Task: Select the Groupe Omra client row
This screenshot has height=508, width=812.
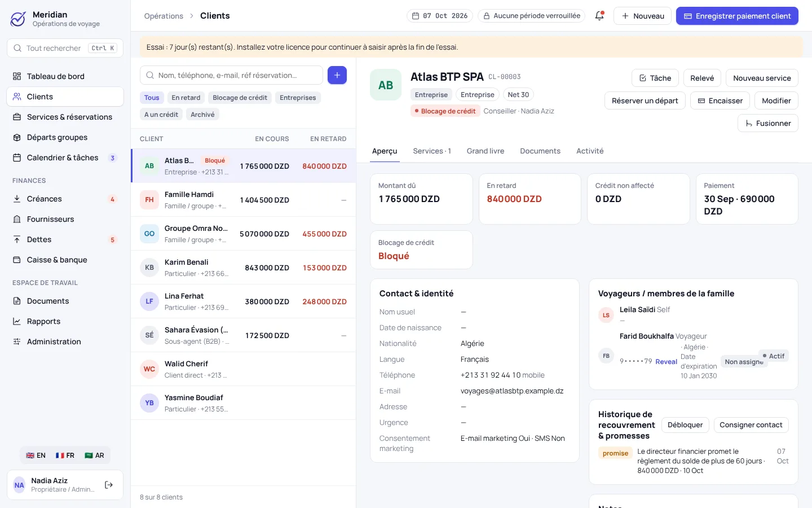Action: click(x=244, y=234)
